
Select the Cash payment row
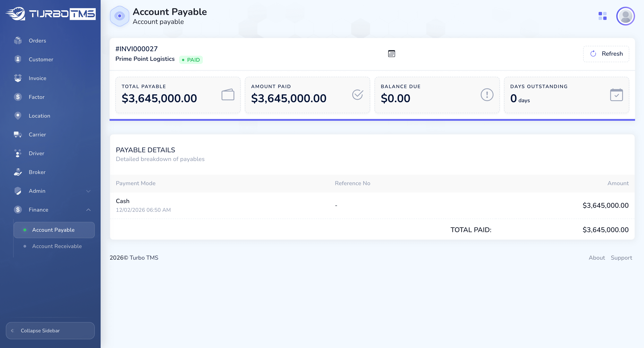click(x=372, y=206)
